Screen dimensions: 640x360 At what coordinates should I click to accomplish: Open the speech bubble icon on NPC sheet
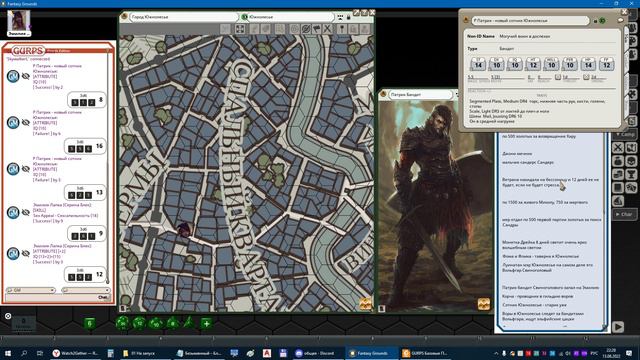[620, 20]
